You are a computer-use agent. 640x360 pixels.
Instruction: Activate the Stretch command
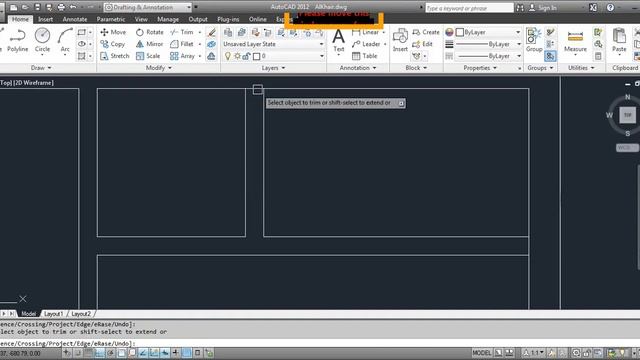point(115,56)
